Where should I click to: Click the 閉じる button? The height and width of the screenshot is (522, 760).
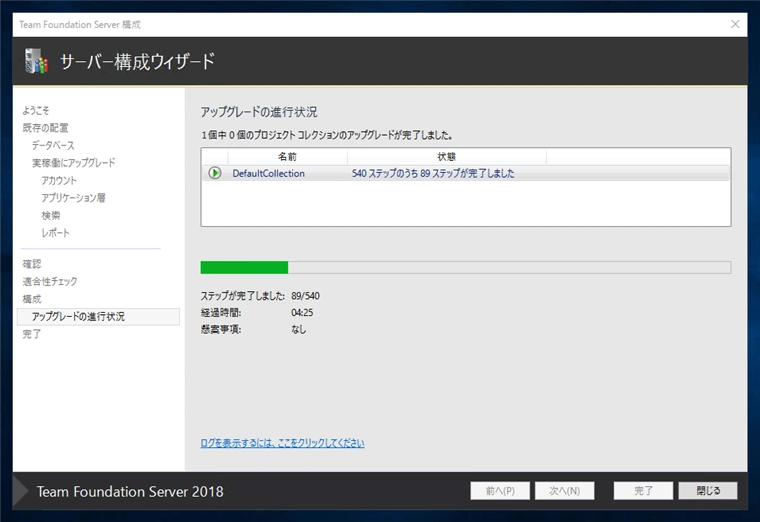[x=708, y=490]
